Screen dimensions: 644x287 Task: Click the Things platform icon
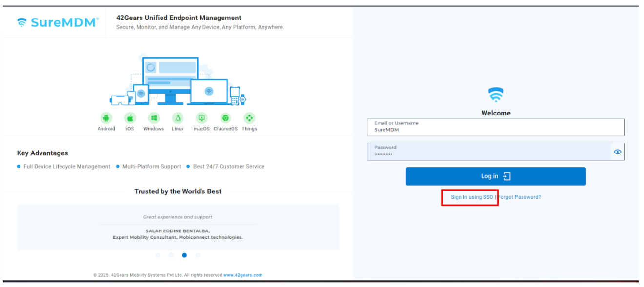pyautogui.click(x=249, y=118)
